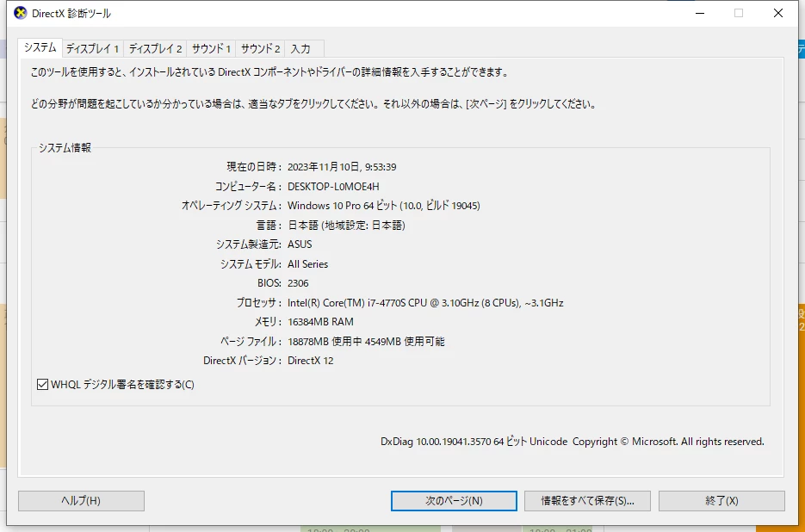Close the DirectX 診断ツール window

click(778, 14)
